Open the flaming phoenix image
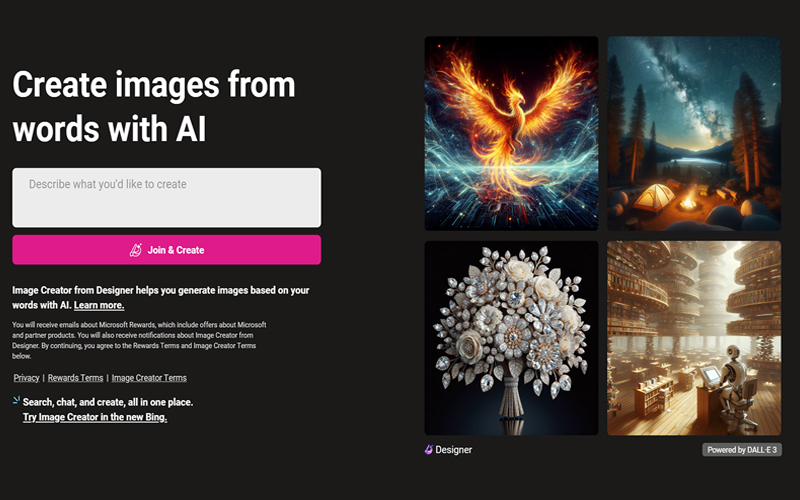This screenshot has width=800, height=500. 511,133
